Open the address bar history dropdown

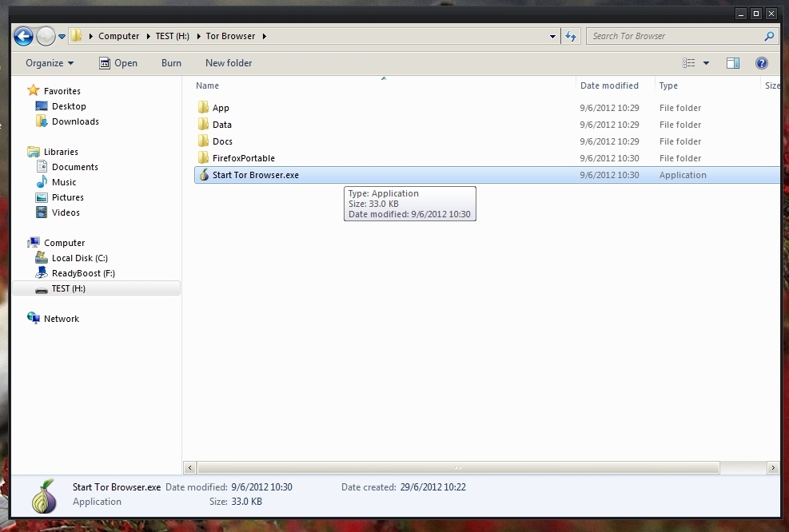[552, 36]
